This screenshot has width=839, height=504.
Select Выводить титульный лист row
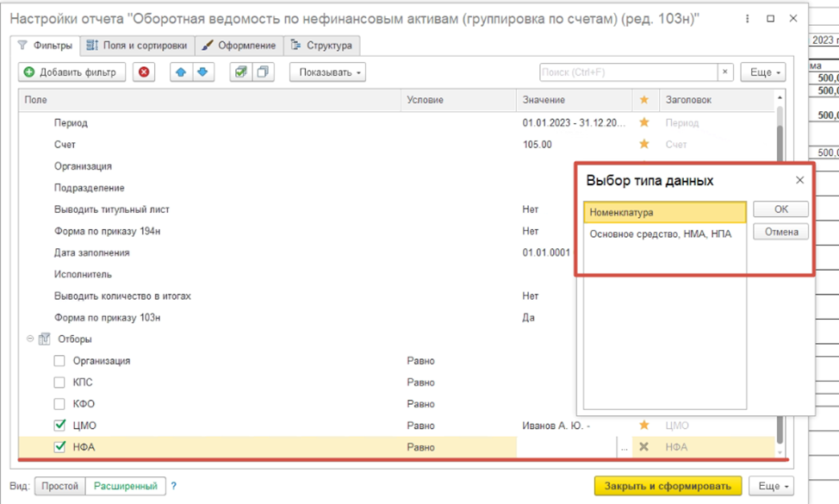[x=111, y=209]
